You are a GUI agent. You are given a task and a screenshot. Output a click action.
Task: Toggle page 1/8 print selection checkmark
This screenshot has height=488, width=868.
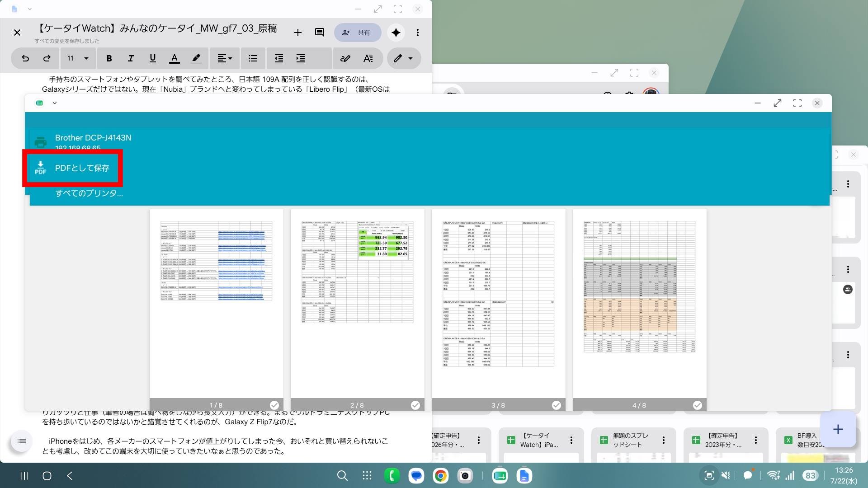click(x=274, y=405)
